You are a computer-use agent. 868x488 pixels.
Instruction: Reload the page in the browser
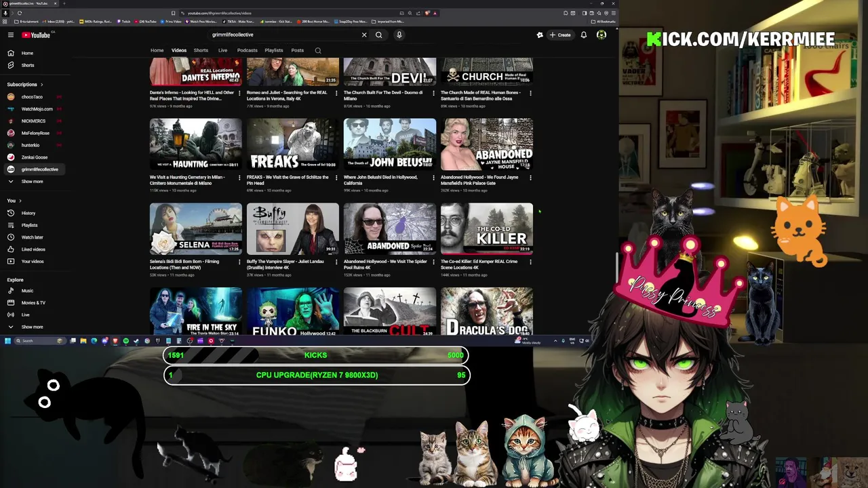(19, 13)
